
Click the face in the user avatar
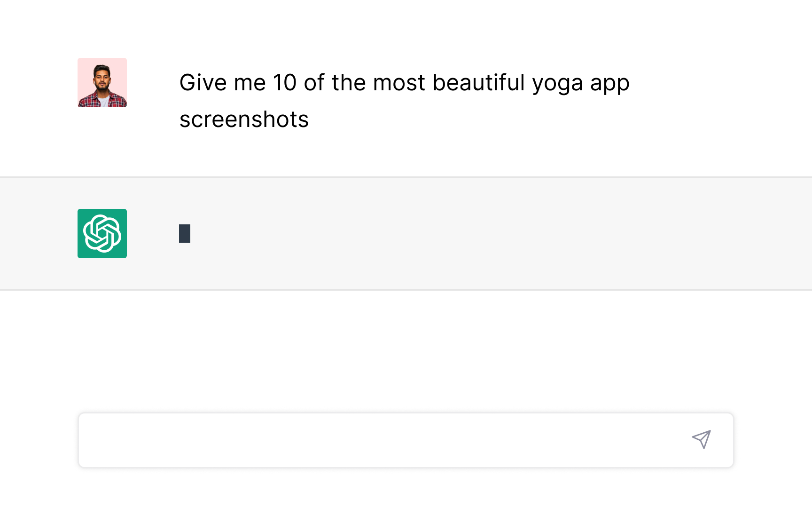102,78
